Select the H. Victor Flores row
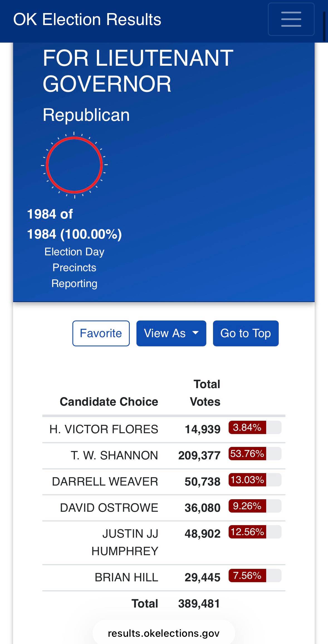Viewport: 328px width, 644px height. coord(164,429)
